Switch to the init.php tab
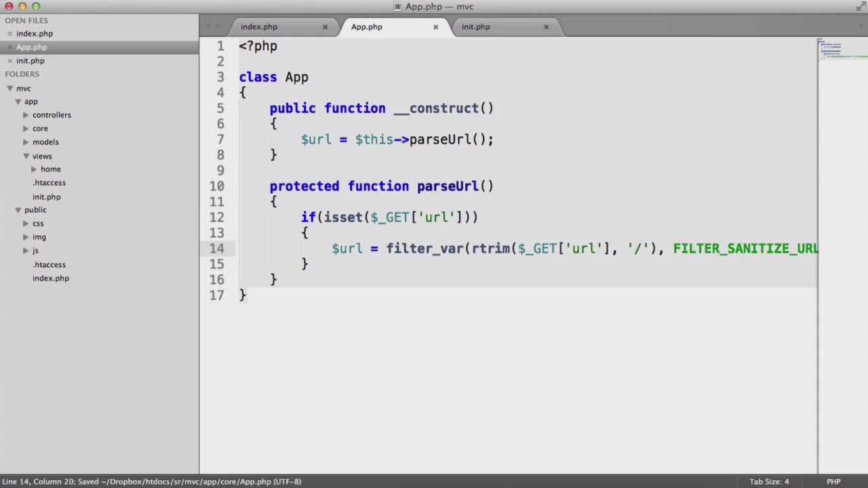The image size is (868, 488). point(476,27)
